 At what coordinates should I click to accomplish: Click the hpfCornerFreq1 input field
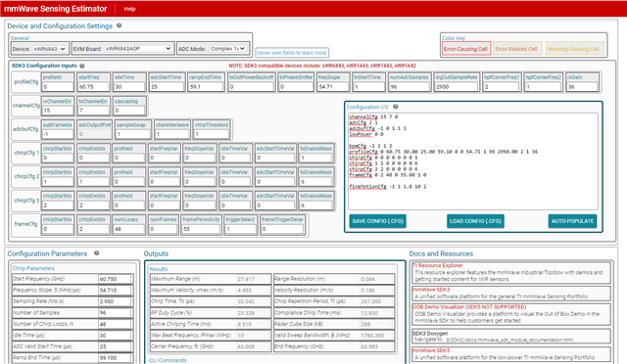(x=502, y=87)
